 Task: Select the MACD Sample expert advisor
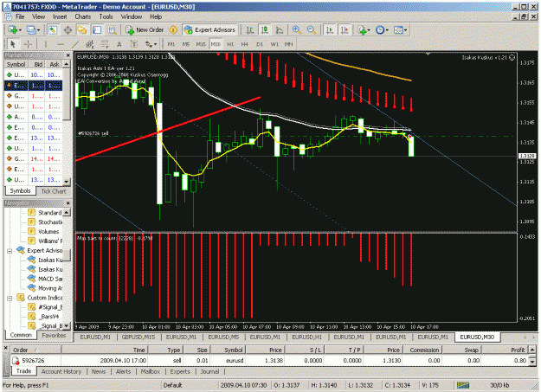point(46,279)
